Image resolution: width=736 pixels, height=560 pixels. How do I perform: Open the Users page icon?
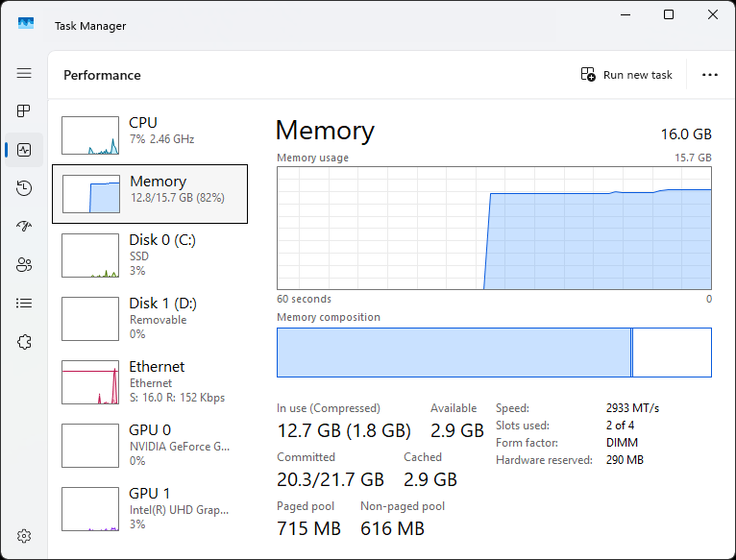point(24,265)
